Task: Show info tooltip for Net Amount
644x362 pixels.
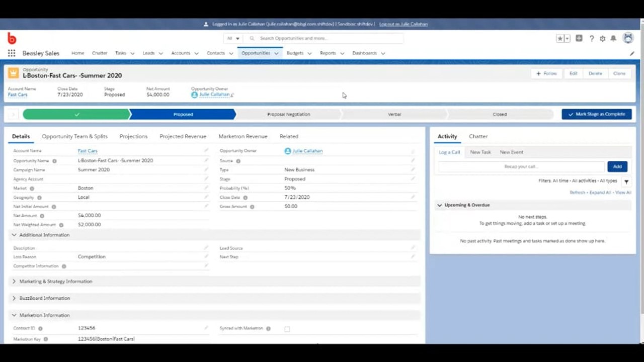Action: tap(42, 216)
